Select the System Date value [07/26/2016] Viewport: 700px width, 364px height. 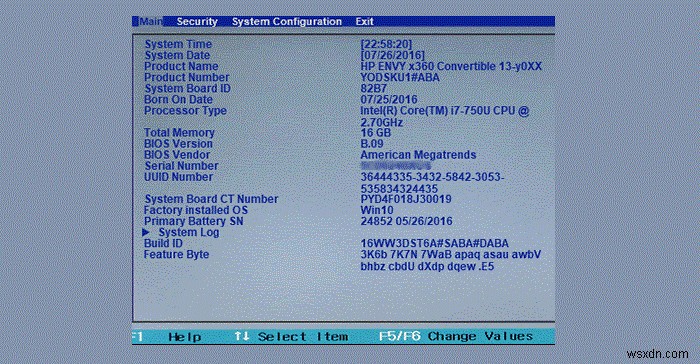(392, 55)
